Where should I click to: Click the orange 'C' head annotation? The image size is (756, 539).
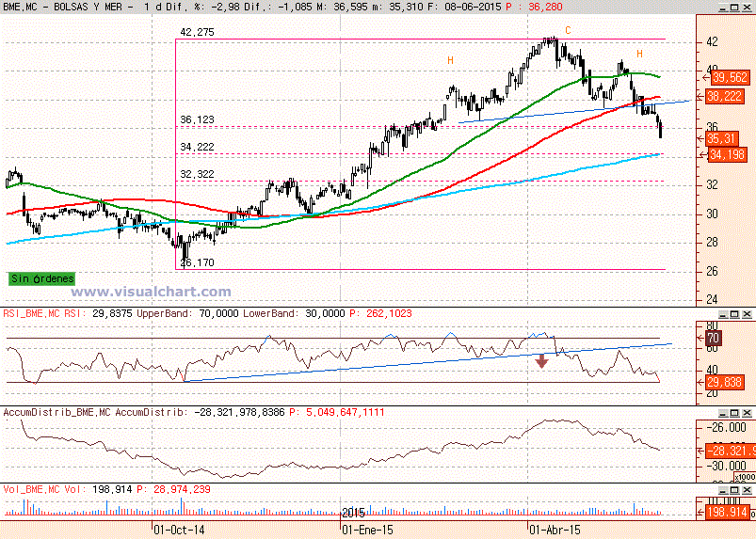coord(568,30)
